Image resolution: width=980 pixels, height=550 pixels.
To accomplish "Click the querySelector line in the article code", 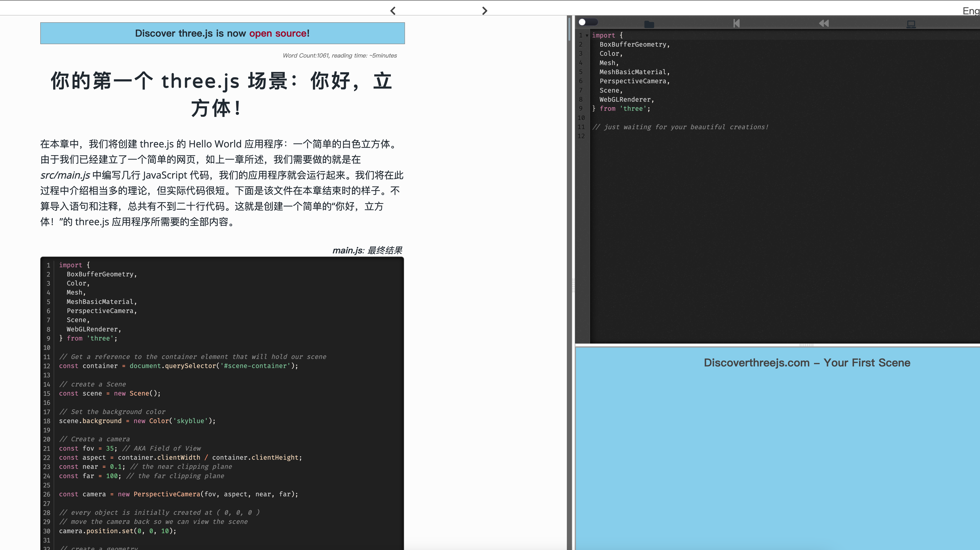I will coord(178,366).
